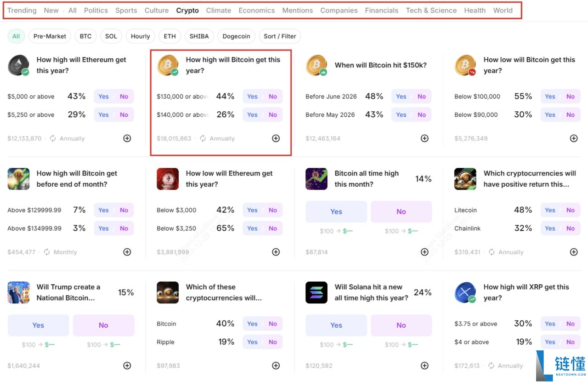The width and height of the screenshot is (588, 382).
Task: Open thumbnail of 'Bitcoin all time high this month?'
Action: click(317, 179)
